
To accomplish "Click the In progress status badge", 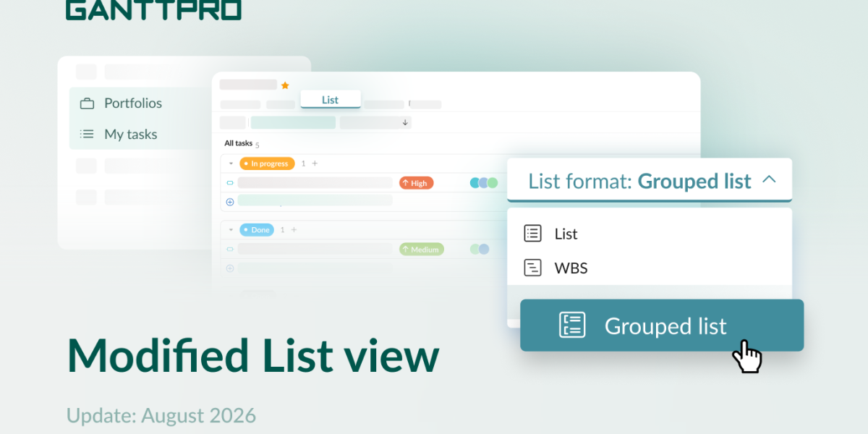I will click(267, 163).
